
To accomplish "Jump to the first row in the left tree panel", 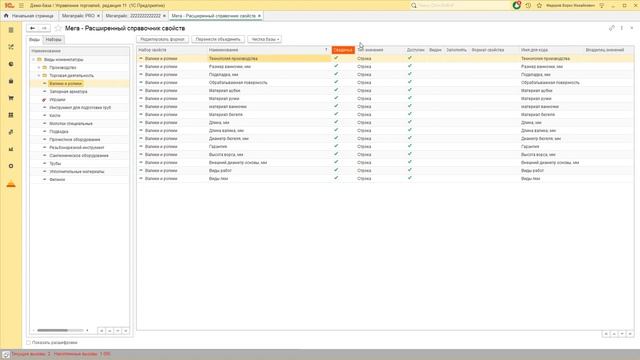I will pos(102,331).
